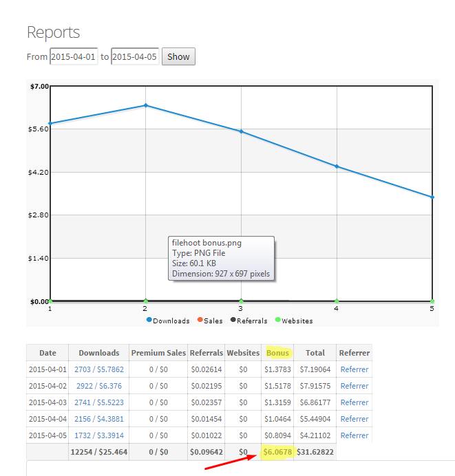Viewport: 455px width, 476px height.
Task: Select the grand total $31.62822
Action: [315, 452]
